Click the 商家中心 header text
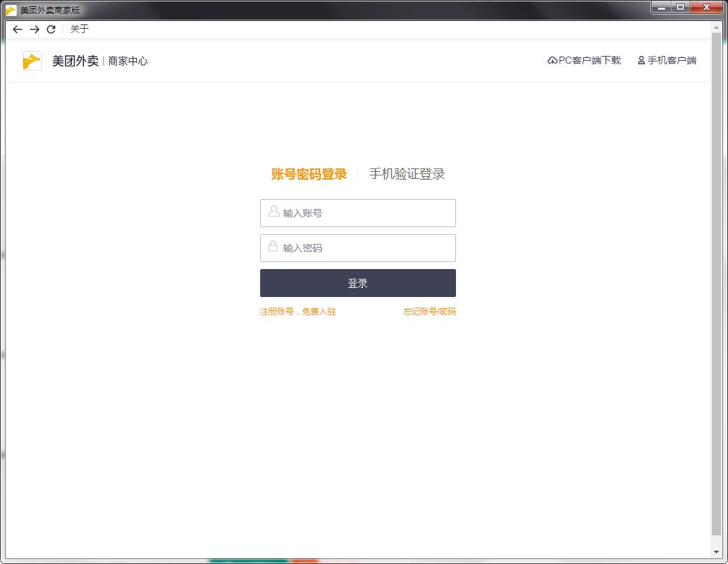The width and height of the screenshot is (728, 564). coord(129,61)
